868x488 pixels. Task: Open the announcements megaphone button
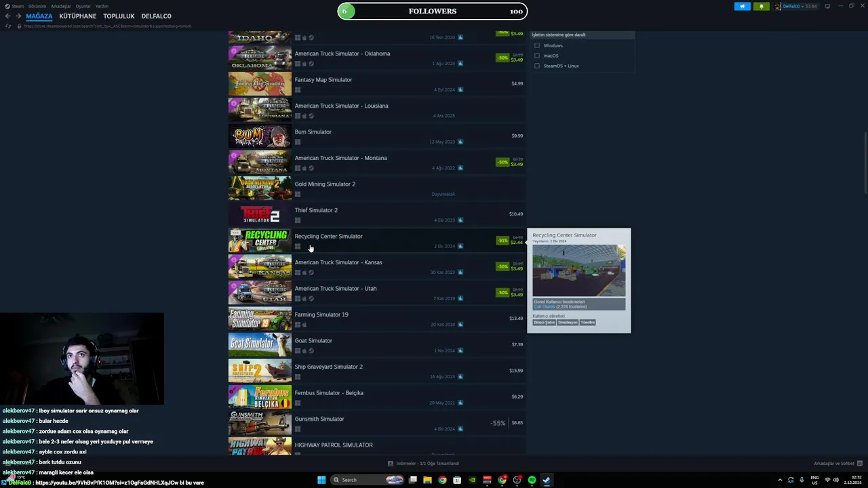pyautogui.click(x=742, y=6)
